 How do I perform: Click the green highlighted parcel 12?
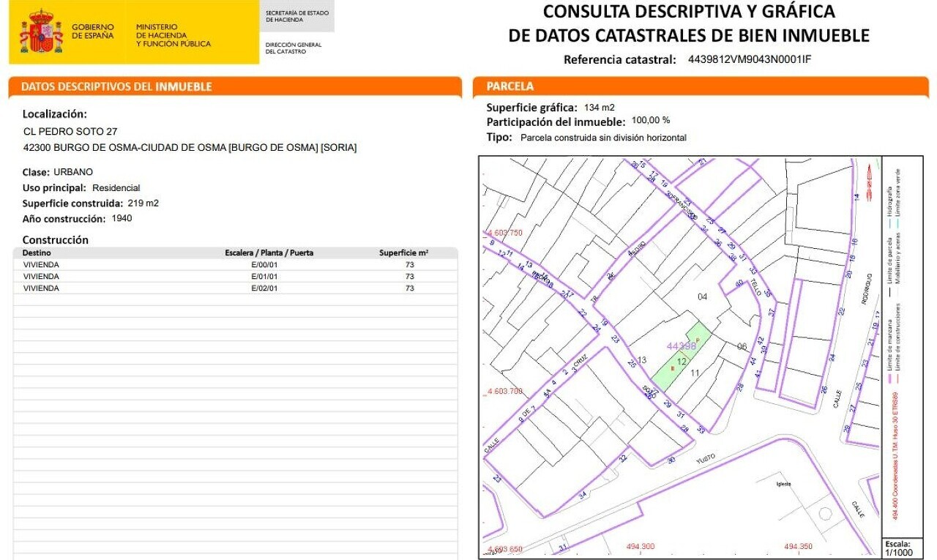coord(681,357)
